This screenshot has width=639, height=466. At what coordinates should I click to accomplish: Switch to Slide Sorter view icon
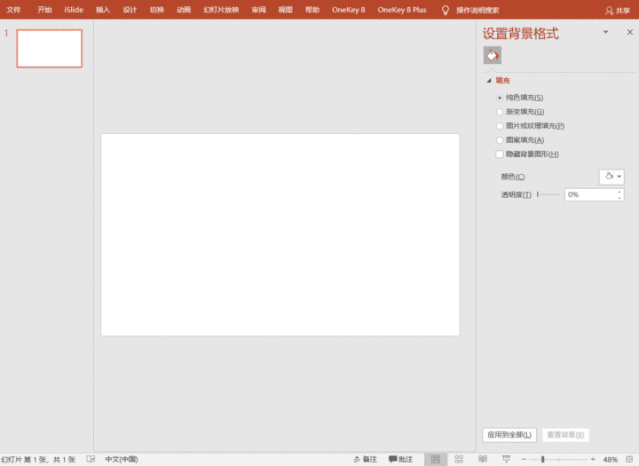459,459
